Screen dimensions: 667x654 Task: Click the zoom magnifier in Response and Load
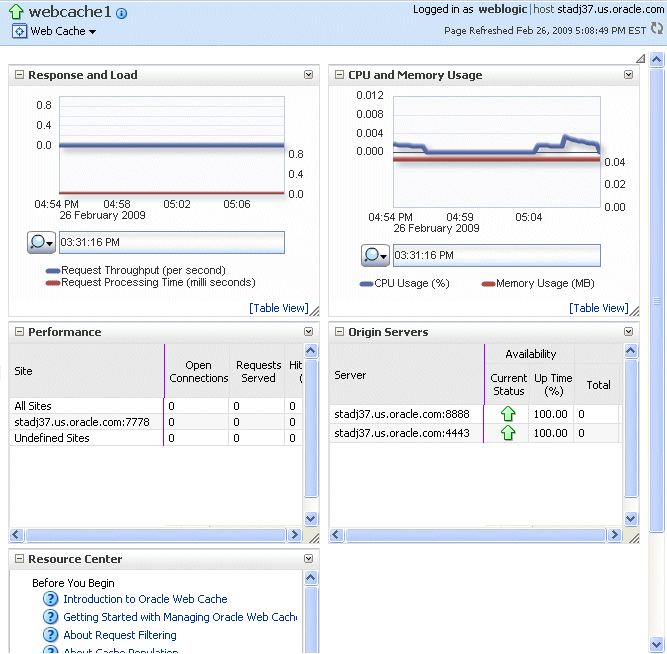tap(41, 243)
